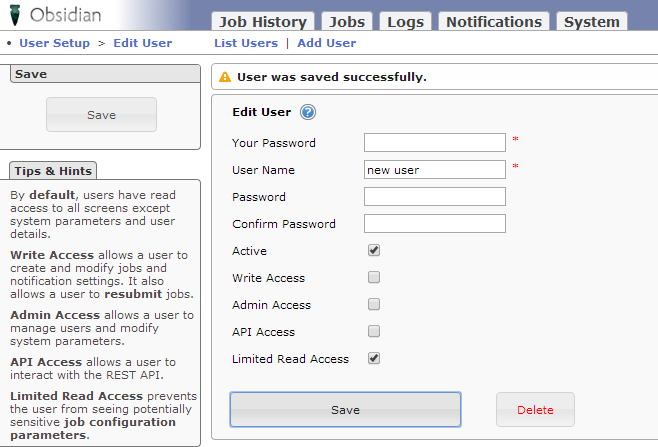Open the Logs tab
This screenshot has height=447, width=658.
(x=405, y=22)
